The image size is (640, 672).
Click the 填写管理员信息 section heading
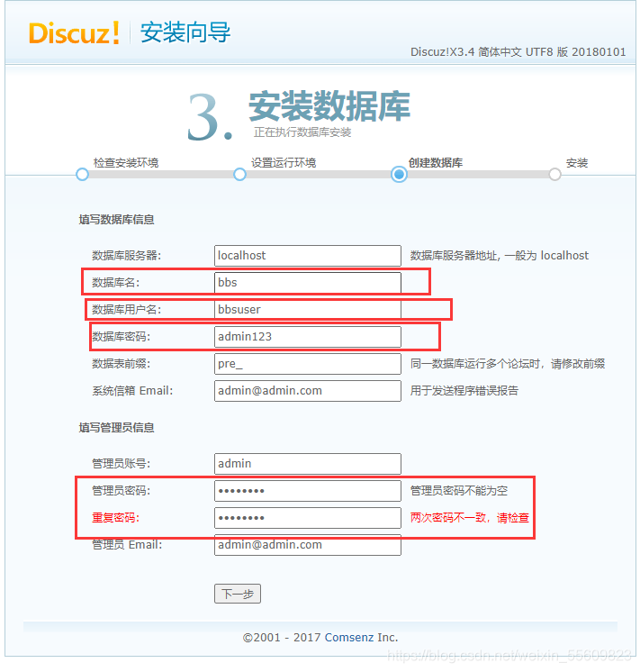116,427
